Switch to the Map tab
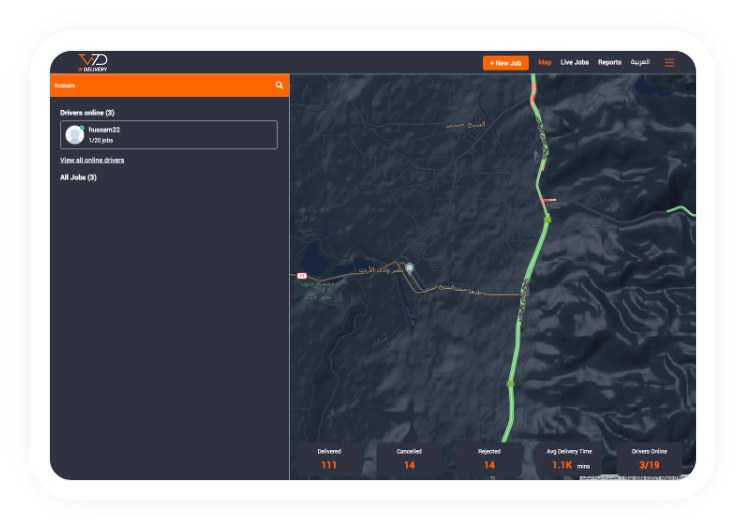 coord(544,62)
